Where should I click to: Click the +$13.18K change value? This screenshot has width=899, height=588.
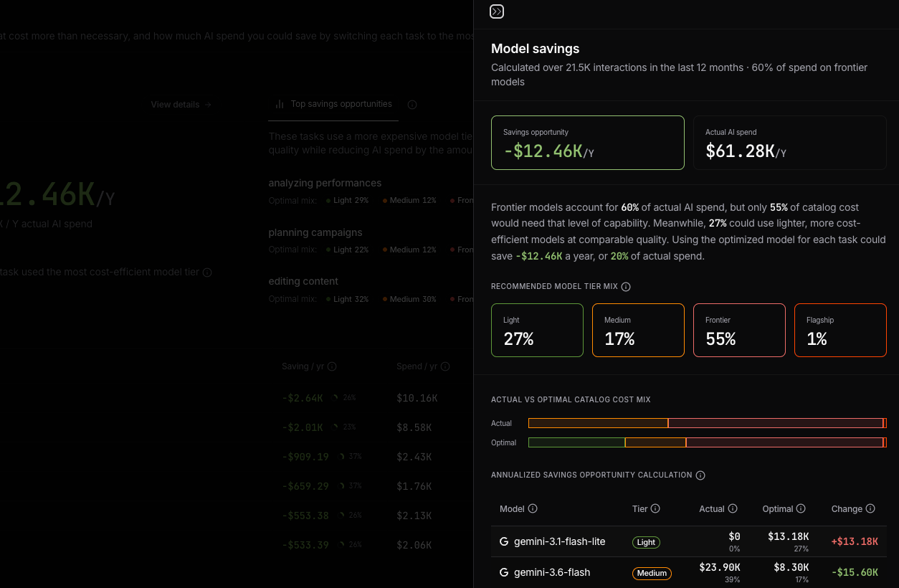click(855, 541)
